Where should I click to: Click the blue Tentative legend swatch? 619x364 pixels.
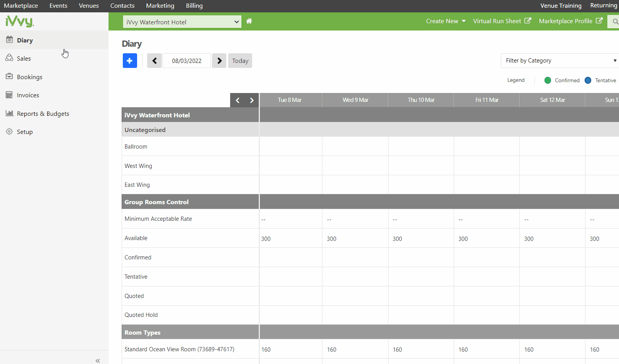coord(588,80)
